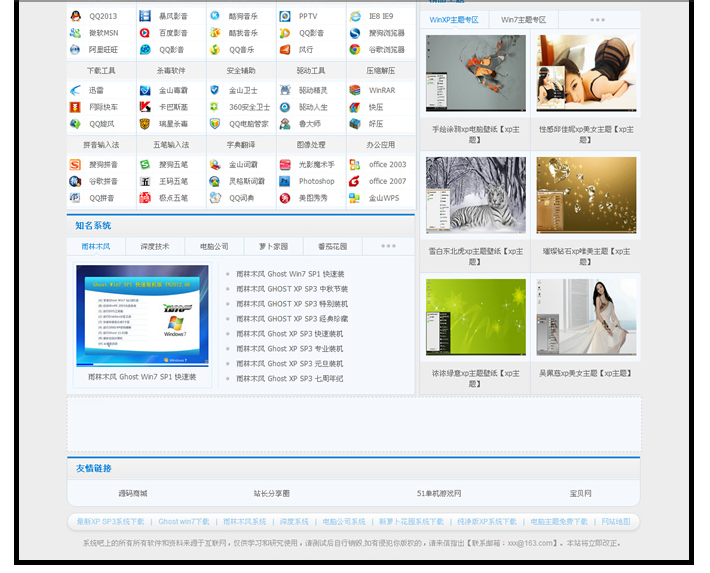
Task: Select the 番茄花园 system tab
Action: pyautogui.click(x=333, y=247)
